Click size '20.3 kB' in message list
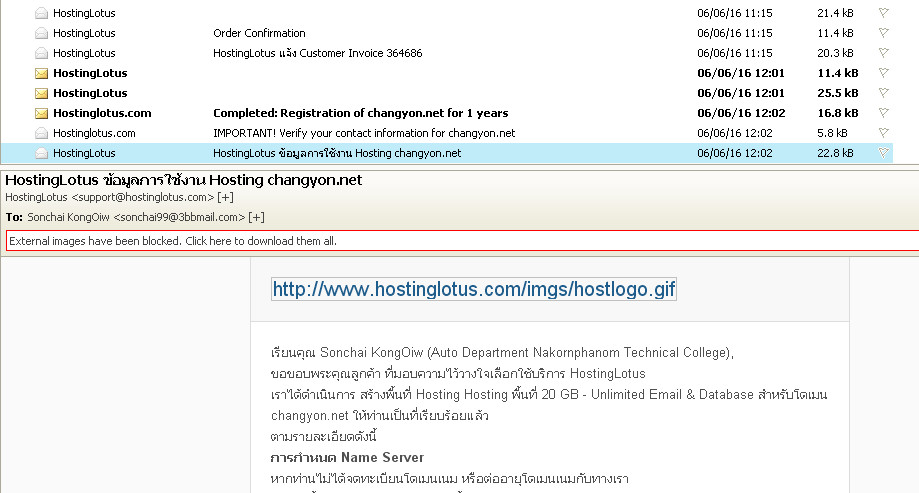919x493 pixels. (835, 53)
